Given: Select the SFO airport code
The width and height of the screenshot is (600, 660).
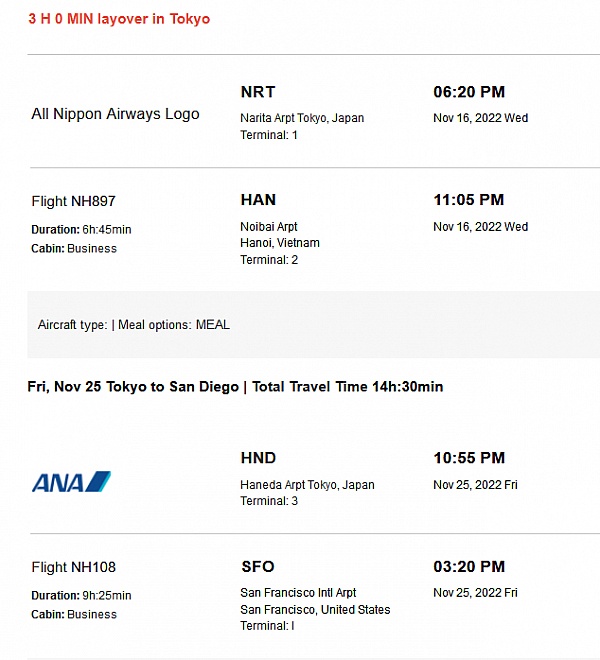Looking at the screenshot, I should (257, 566).
